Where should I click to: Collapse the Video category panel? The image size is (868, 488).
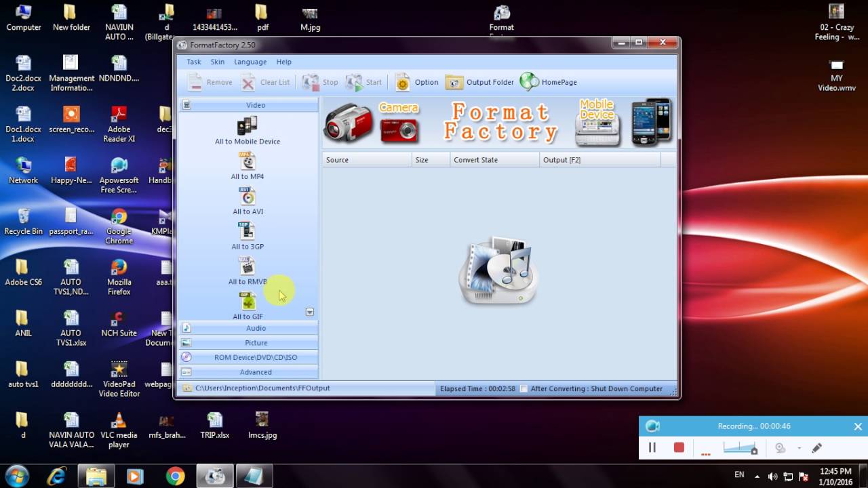coord(248,105)
